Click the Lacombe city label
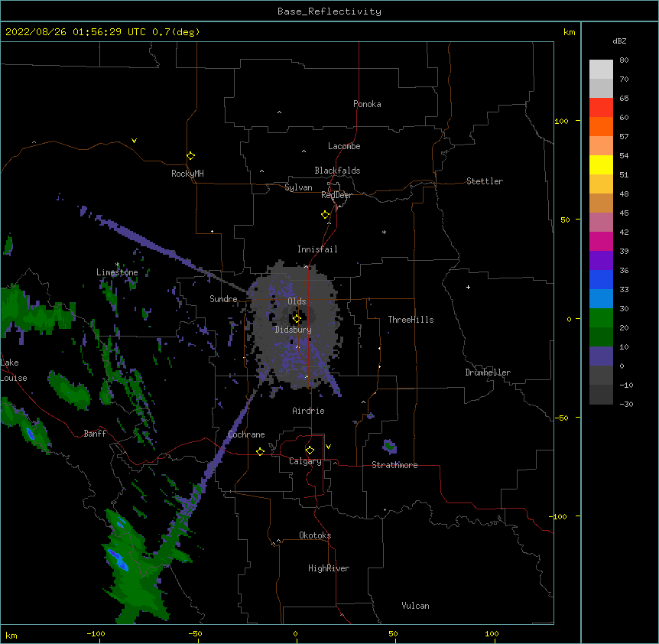The height and width of the screenshot is (644, 659). click(x=344, y=146)
